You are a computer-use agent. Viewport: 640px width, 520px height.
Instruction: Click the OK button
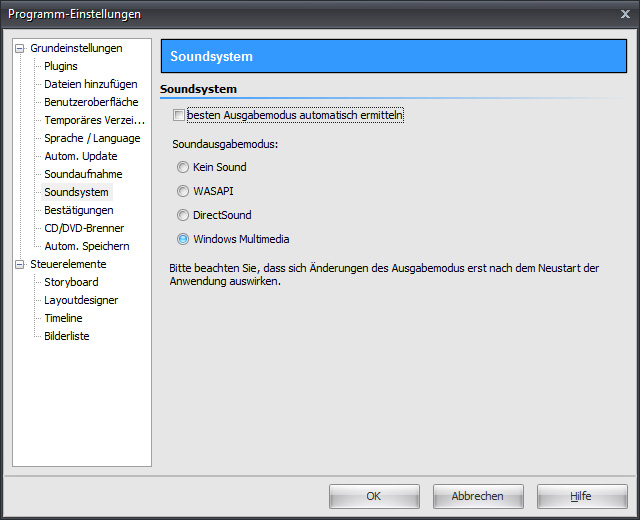tap(373, 496)
